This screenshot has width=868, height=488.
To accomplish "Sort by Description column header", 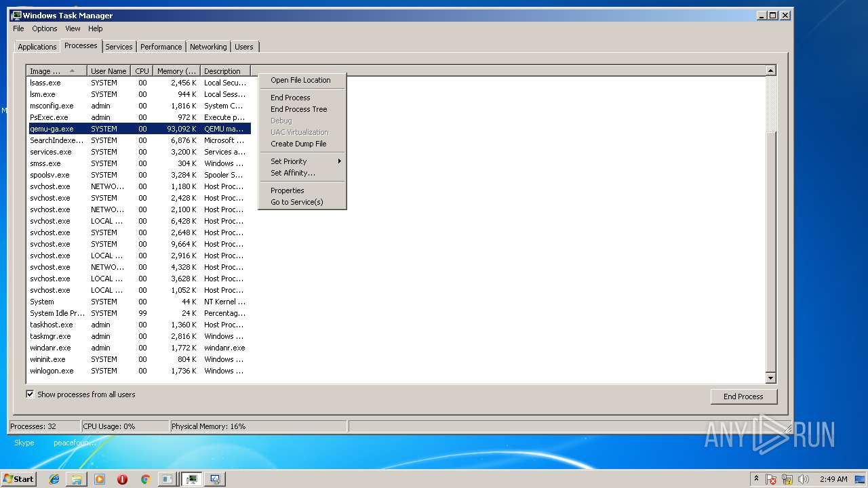I will (x=225, y=70).
